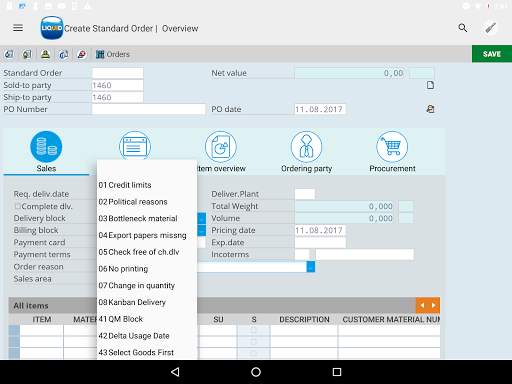Click first row's Item cell

click(42, 330)
